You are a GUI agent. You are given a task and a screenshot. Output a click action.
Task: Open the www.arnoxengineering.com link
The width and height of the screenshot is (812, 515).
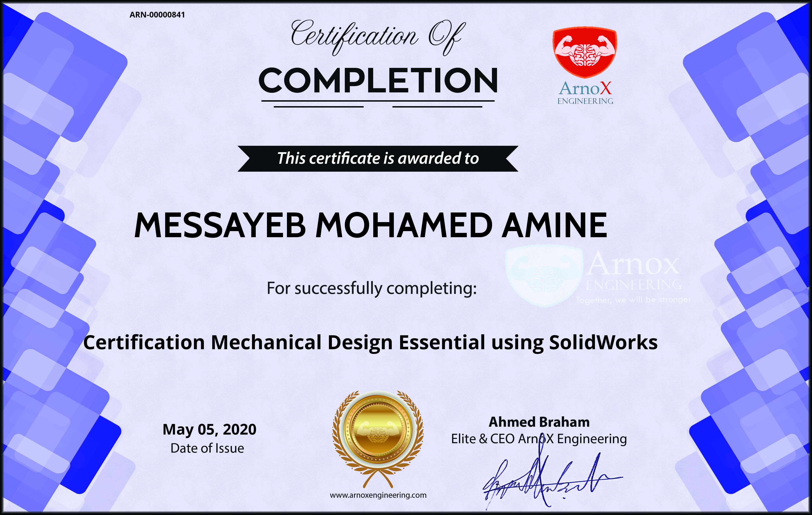tap(378, 495)
